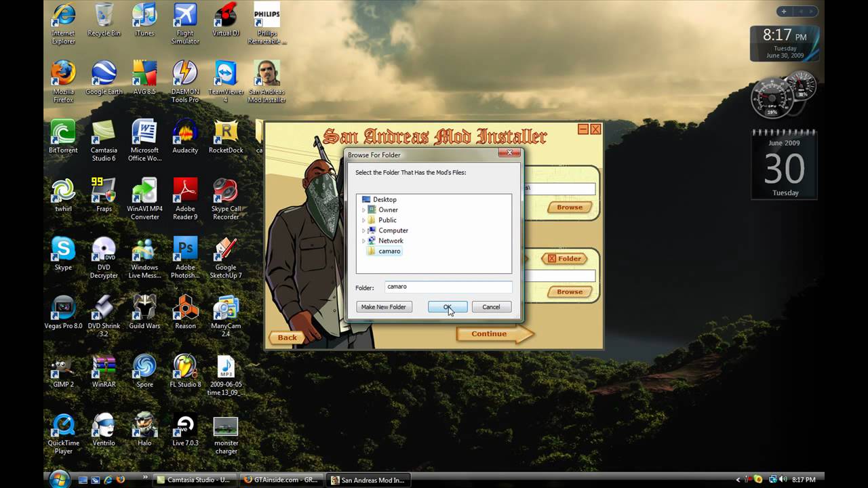Image resolution: width=868 pixels, height=488 pixels.
Task: Click Cancel in Browse For Folder dialog
Action: tap(491, 307)
